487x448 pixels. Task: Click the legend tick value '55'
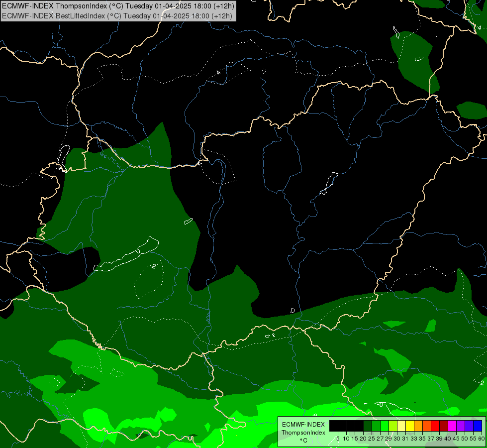click(473, 439)
